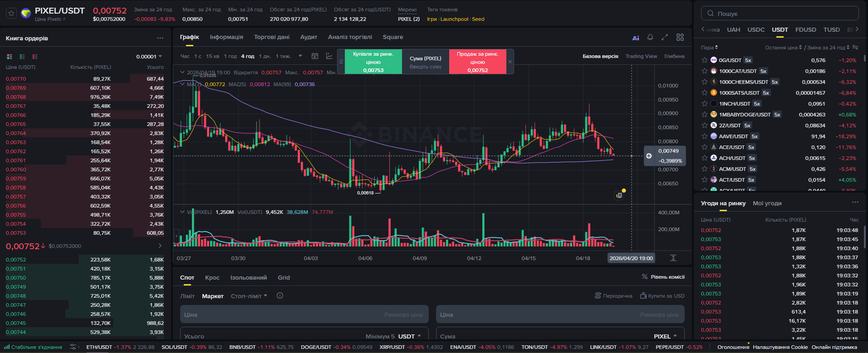
Task: Open the USDT currency dropdown in Усього field
Action: (x=410, y=336)
